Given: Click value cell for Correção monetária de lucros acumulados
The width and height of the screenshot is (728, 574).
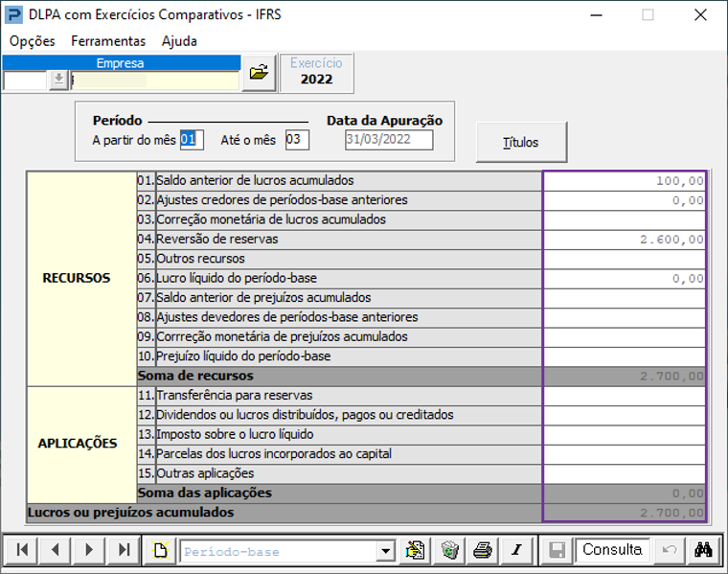Looking at the screenshot, I should pyautogui.click(x=625, y=219).
